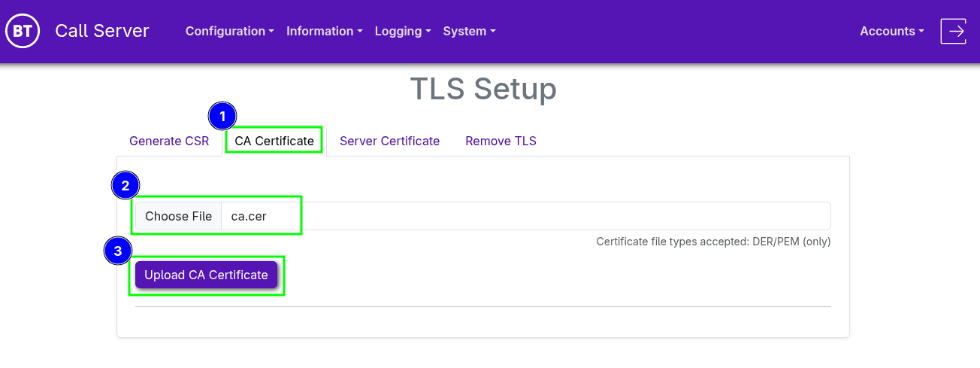Click the 'Certificate file types accepted' note

pos(713,242)
